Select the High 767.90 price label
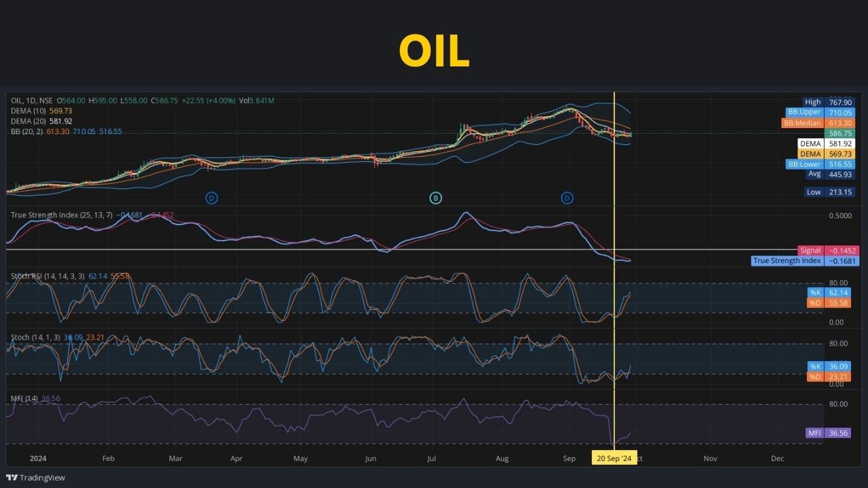868x488 pixels. coord(828,102)
